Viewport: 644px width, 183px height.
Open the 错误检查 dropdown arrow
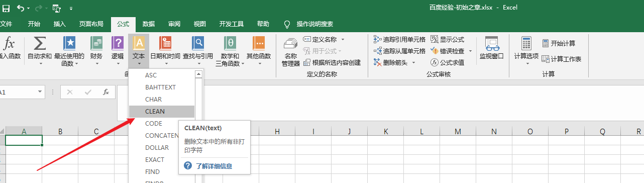[x=471, y=51]
